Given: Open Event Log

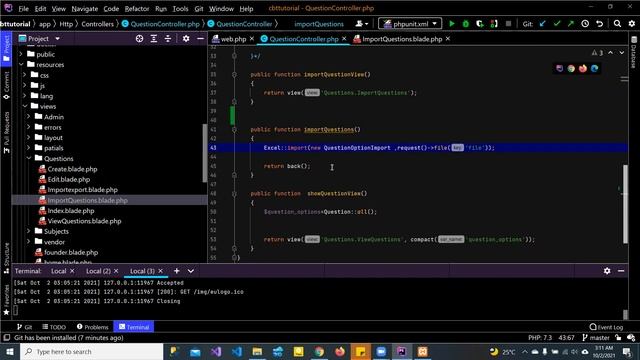Looking at the screenshot, I should (606, 327).
